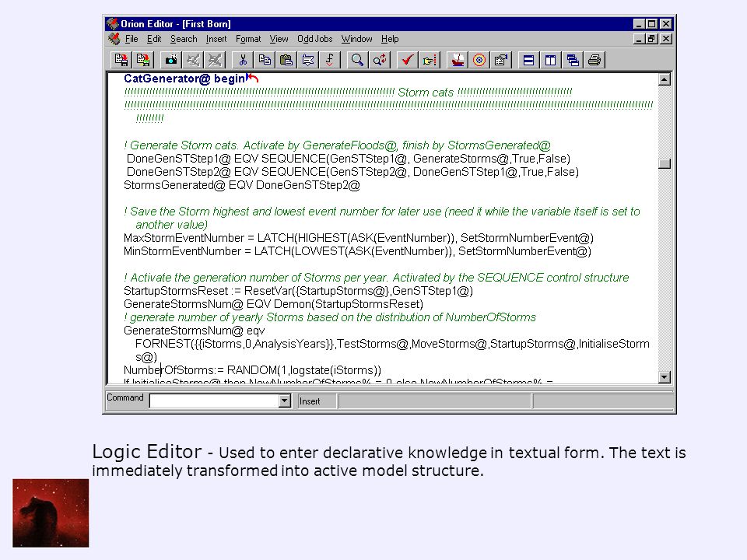Click the editor scrollbar up arrow
This screenshot has height=560, width=747.
point(664,79)
